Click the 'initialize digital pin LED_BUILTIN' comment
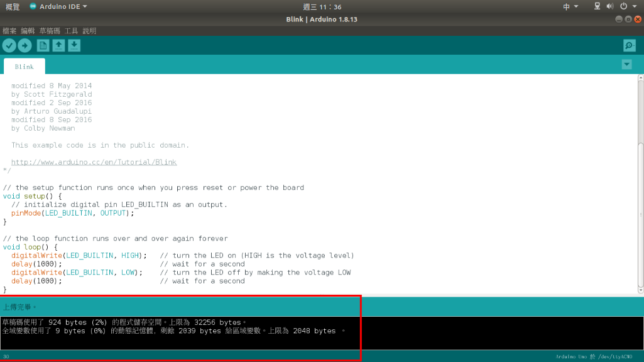644x362 pixels. coord(119,205)
